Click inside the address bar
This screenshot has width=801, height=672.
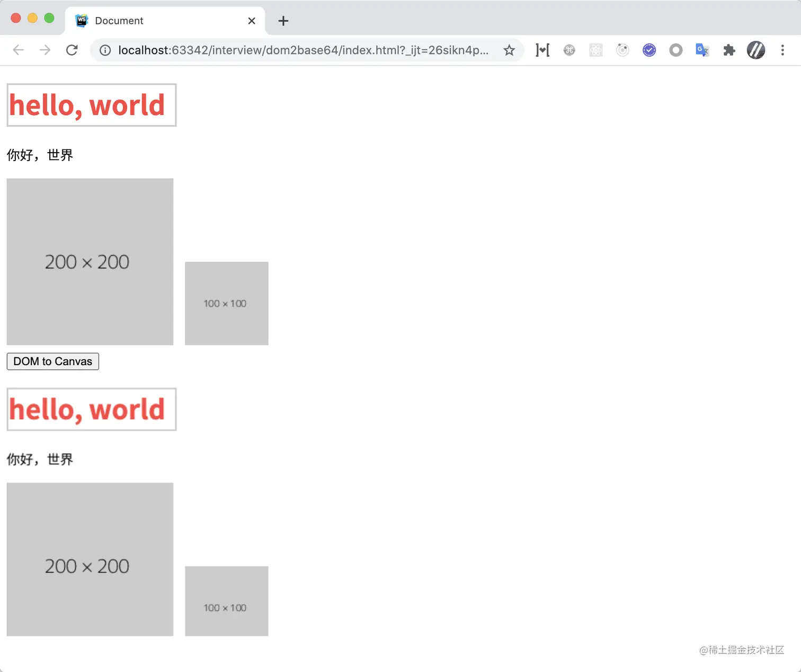point(302,50)
